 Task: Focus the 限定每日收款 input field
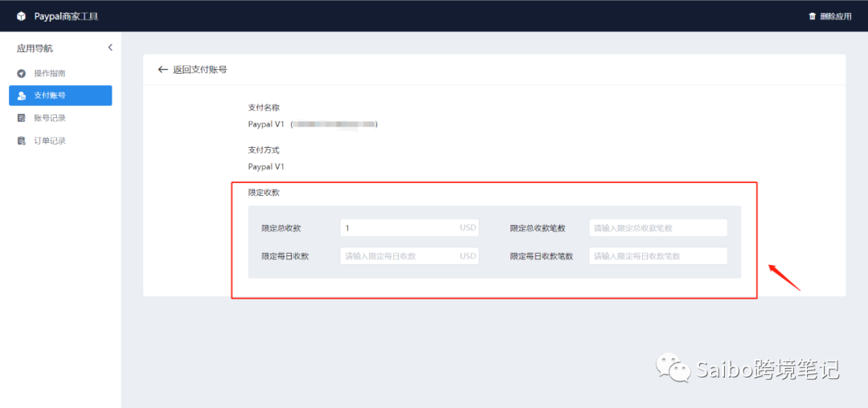coord(409,256)
